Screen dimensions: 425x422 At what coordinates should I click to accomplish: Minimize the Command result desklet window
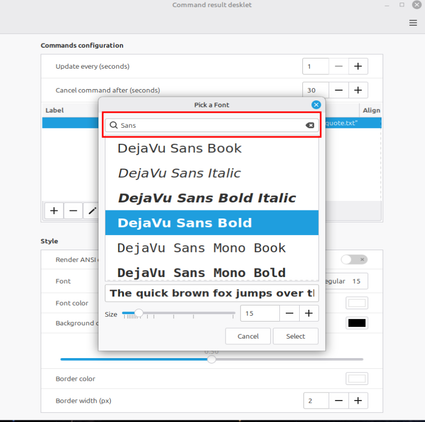click(387, 5)
